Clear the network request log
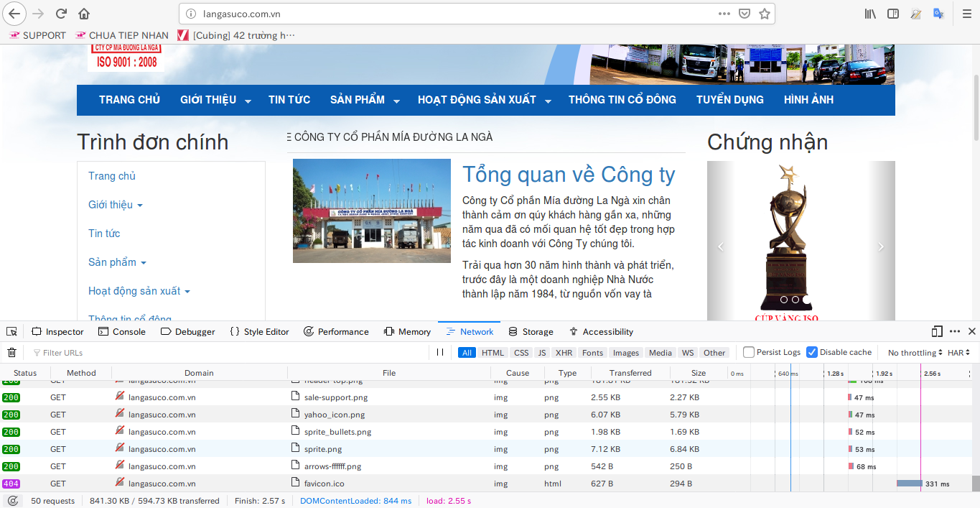The height and width of the screenshot is (508, 980). (x=11, y=352)
